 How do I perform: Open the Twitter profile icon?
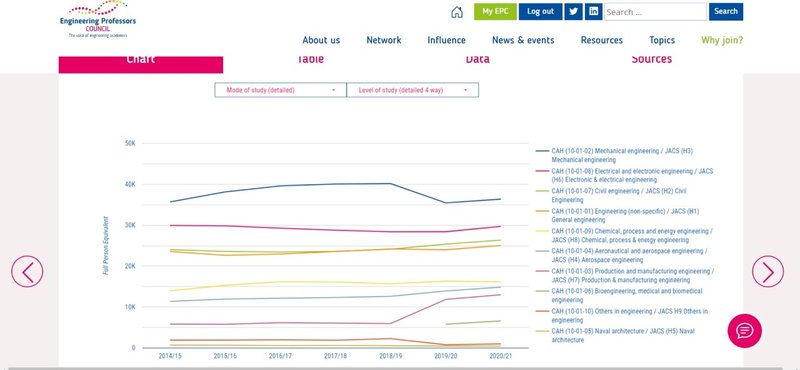[x=573, y=12]
